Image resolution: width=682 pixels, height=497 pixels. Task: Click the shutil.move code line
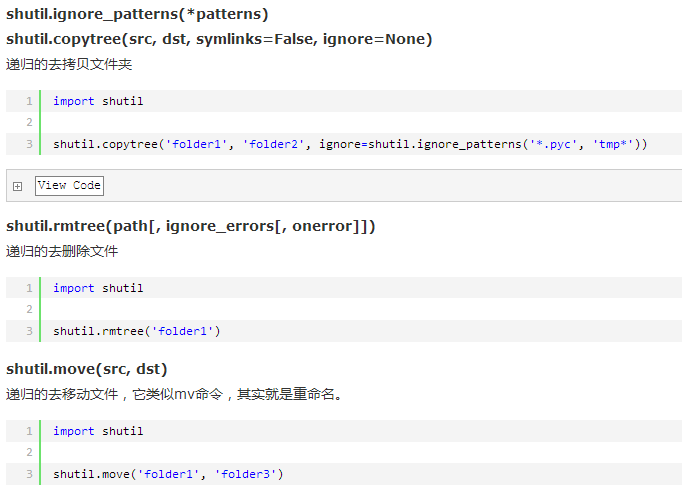tap(168, 474)
